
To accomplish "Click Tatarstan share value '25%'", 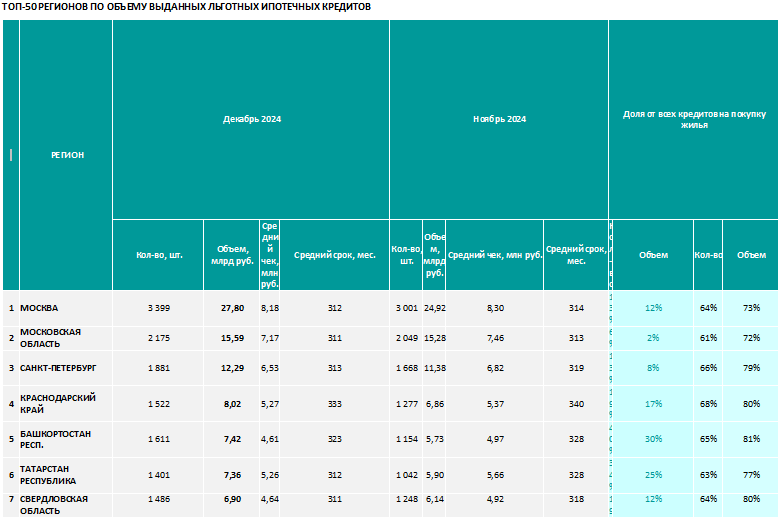I will [653, 475].
